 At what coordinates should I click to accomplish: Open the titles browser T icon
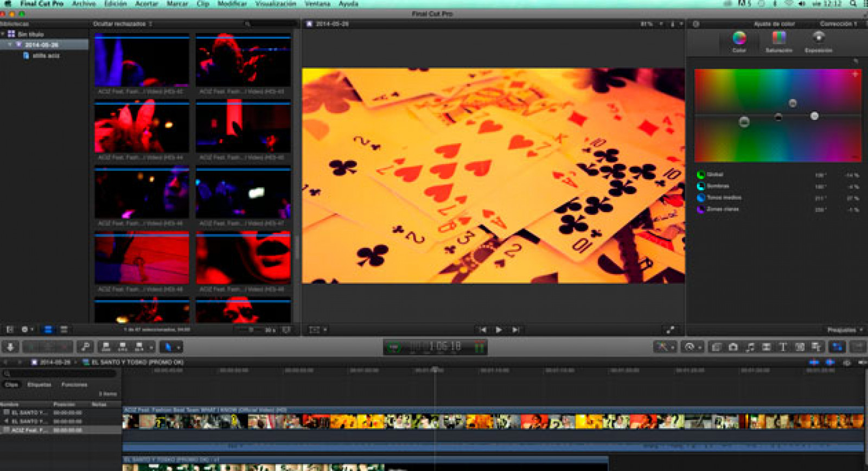[783, 346]
